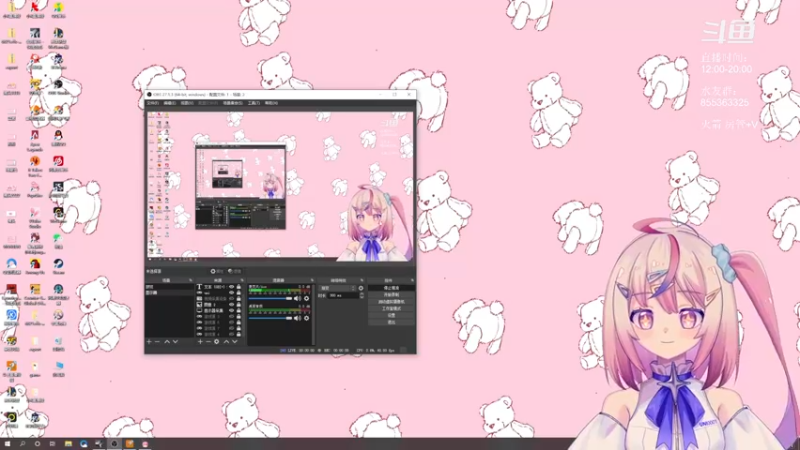Toggle visibility eye of Display Capture source
Image resolution: width=800 pixels, height=450 pixels.
[232, 311]
